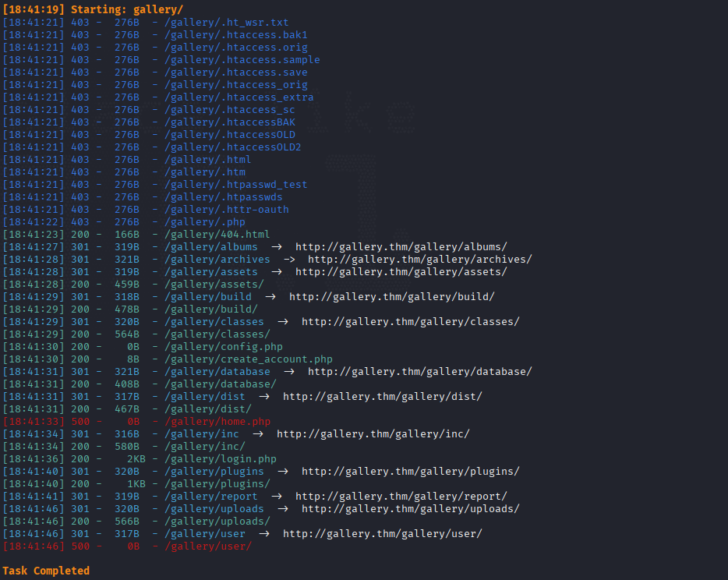Image resolution: width=728 pixels, height=580 pixels.
Task: Click on /gallery/.htaccess.save path
Action: click(236, 72)
